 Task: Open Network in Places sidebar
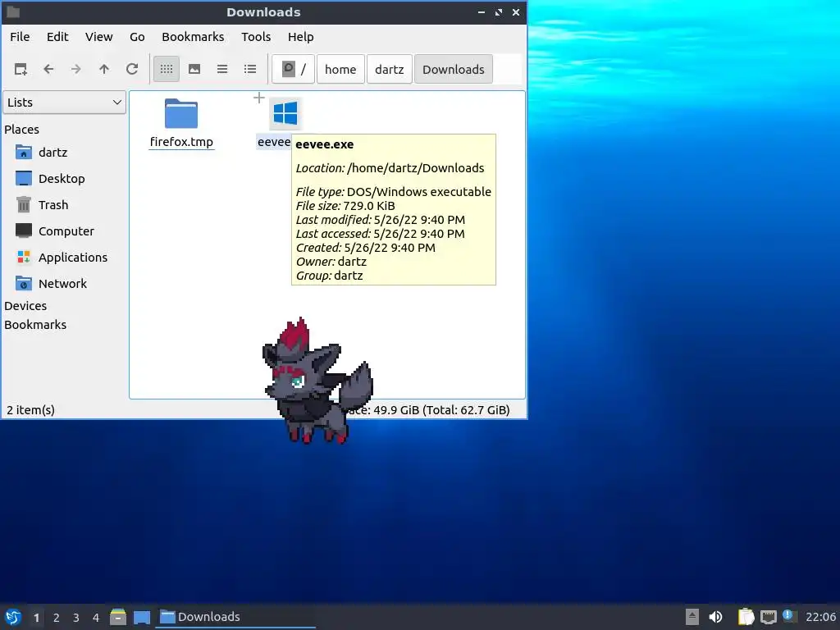pos(64,284)
